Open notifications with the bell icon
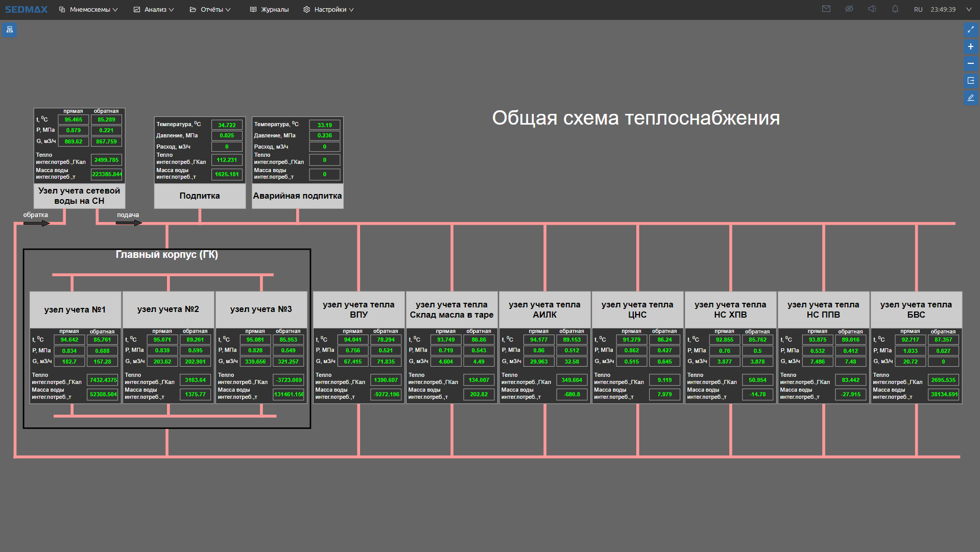980x552 pixels. (895, 9)
